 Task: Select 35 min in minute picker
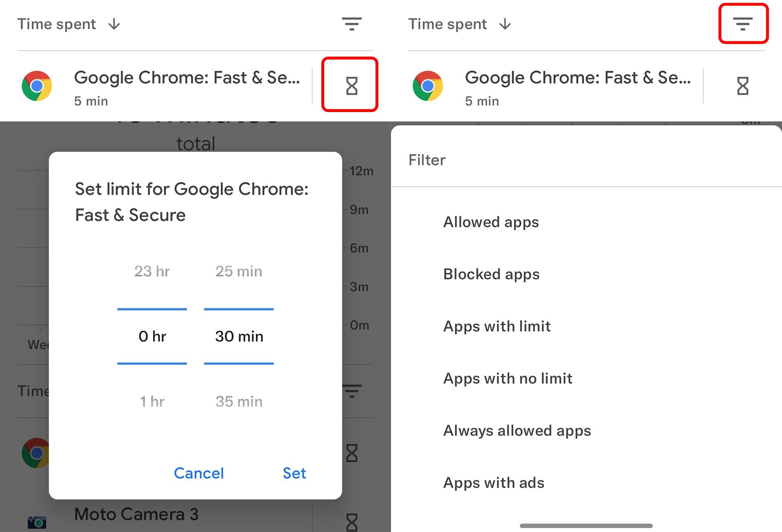point(239,402)
